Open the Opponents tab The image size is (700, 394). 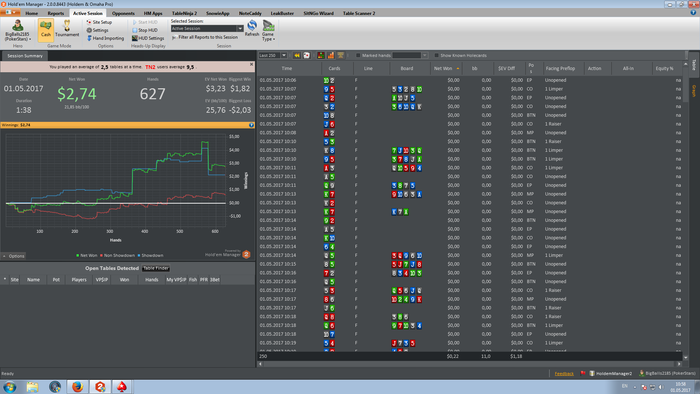[123, 13]
